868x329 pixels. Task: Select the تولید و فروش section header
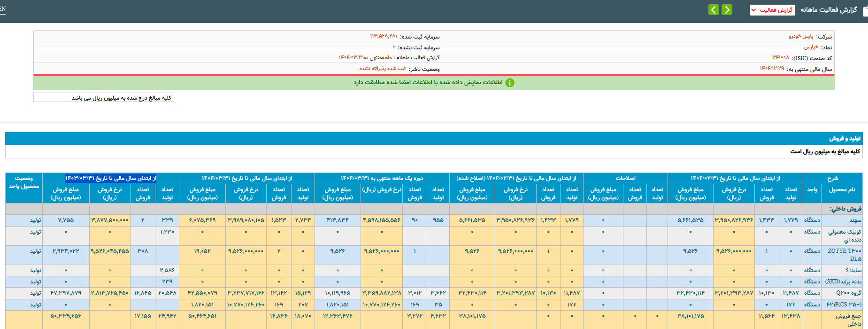(845, 139)
